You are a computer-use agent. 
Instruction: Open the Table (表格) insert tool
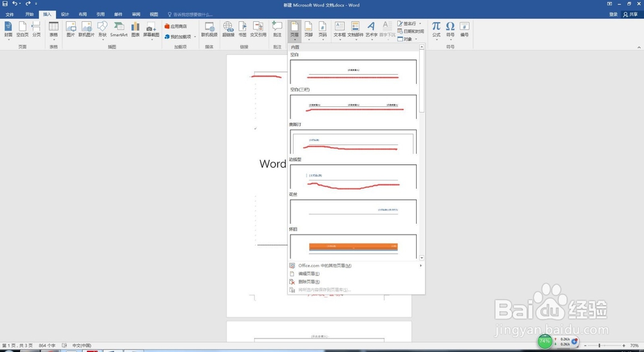click(x=54, y=30)
